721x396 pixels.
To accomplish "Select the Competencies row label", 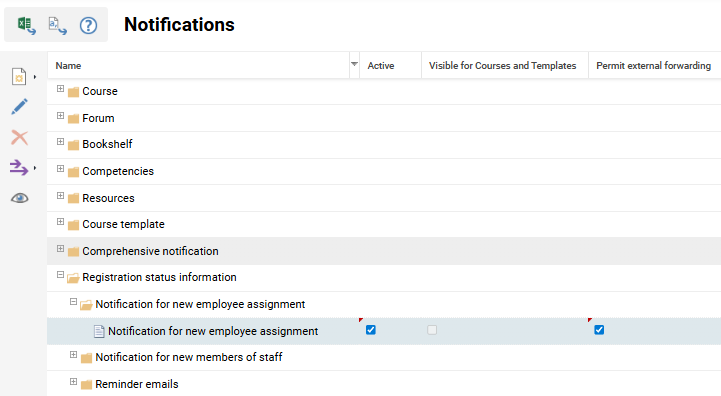I will click(x=118, y=171).
